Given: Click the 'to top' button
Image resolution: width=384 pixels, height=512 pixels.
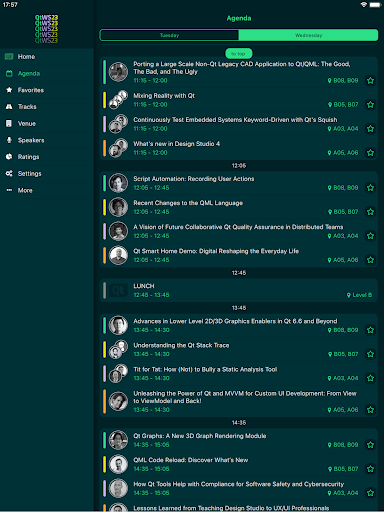Looking at the screenshot, I should (x=239, y=54).
